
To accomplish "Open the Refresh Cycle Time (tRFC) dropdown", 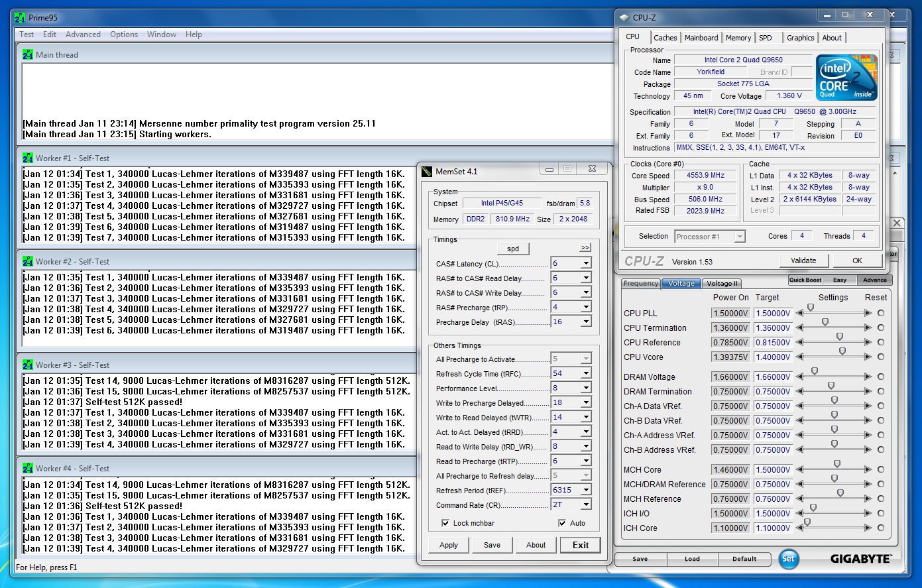I will tap(586, 373).
